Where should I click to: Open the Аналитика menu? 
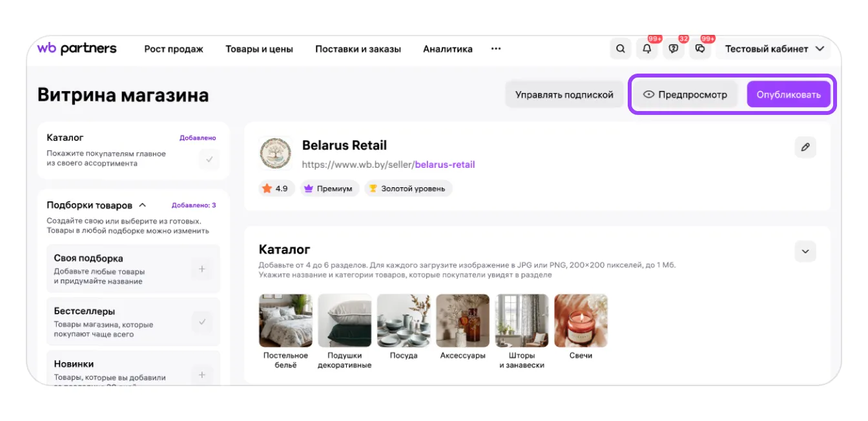click(x=448, y=49)
